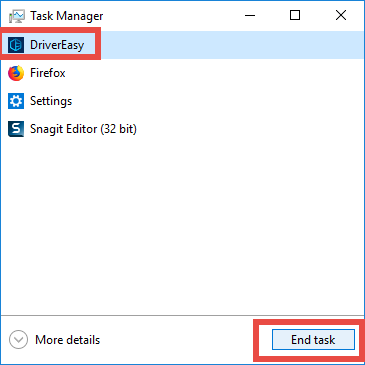The image size is (365, 365).
Task: Maximize the Task Manager window
Action: [295, 15]
